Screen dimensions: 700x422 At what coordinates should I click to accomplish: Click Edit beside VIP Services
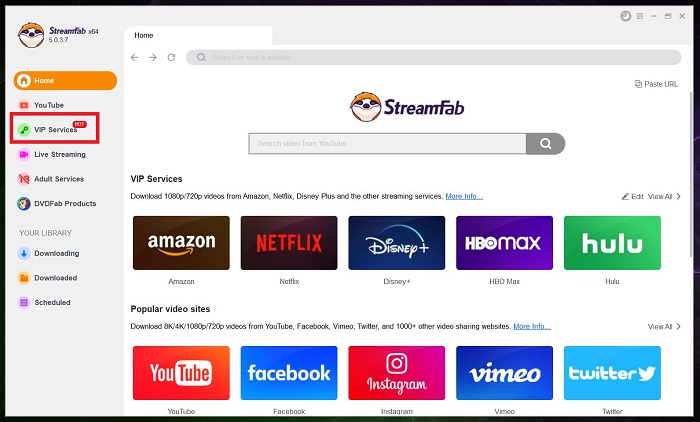pyautogui.click(x=633, y=196)
